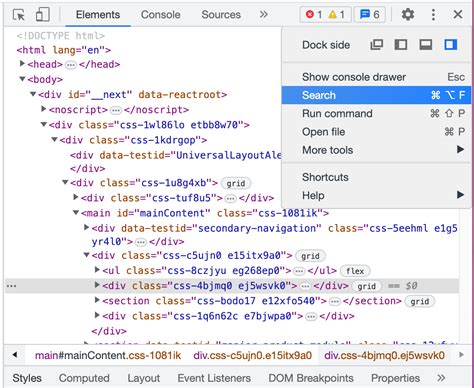Expand the section css-bodo17 element
474x388 pixels.
97,300
